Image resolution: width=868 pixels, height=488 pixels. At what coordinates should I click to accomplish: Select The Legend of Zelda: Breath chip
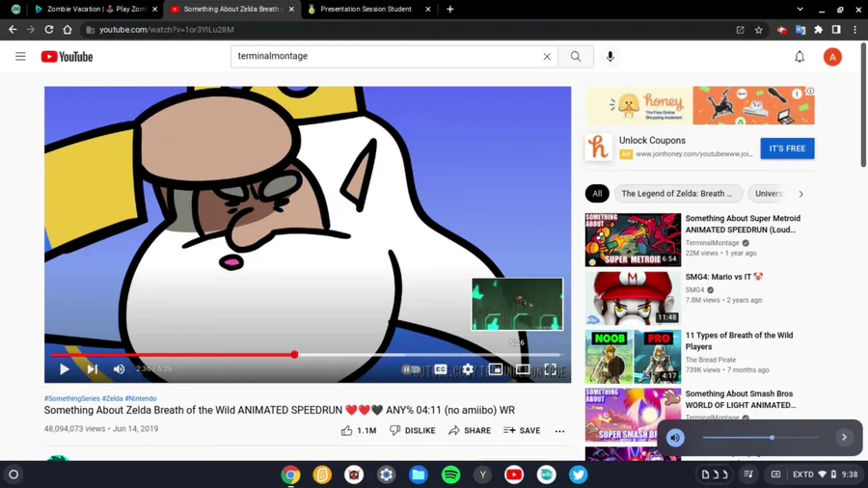point(677,194)
